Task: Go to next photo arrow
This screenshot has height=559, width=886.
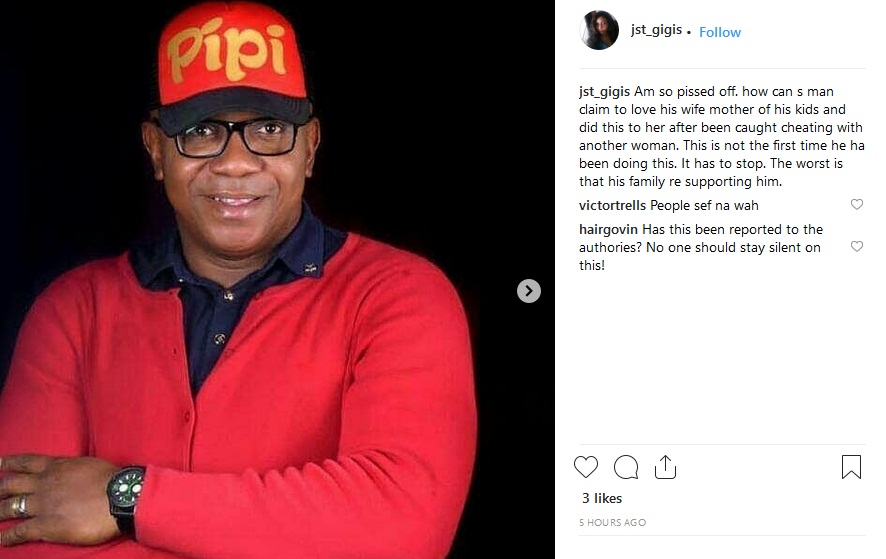Action: tap(529, 291)
